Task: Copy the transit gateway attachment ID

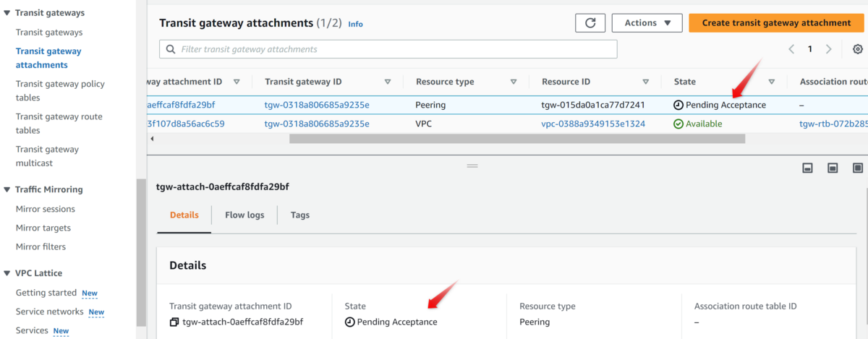Action: point(174,322)
